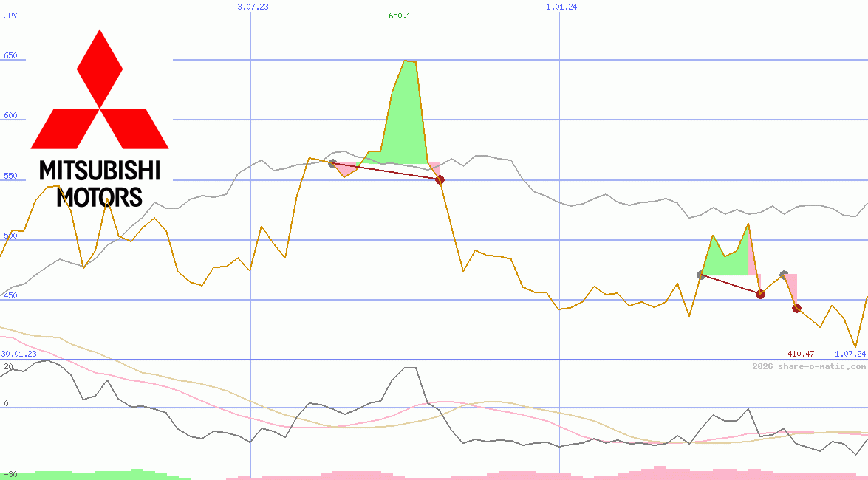Click the rightmost red low marker near 410.47

tap(796, 309)
